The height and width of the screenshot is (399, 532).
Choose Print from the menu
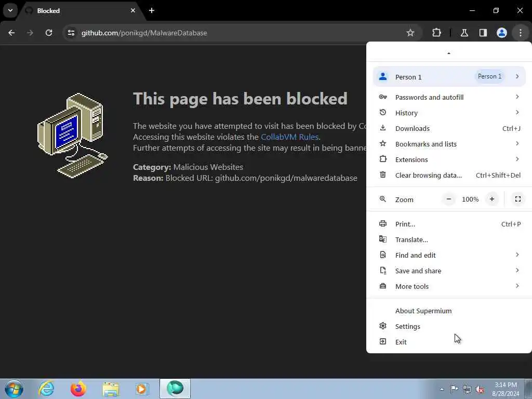(449, 224)
